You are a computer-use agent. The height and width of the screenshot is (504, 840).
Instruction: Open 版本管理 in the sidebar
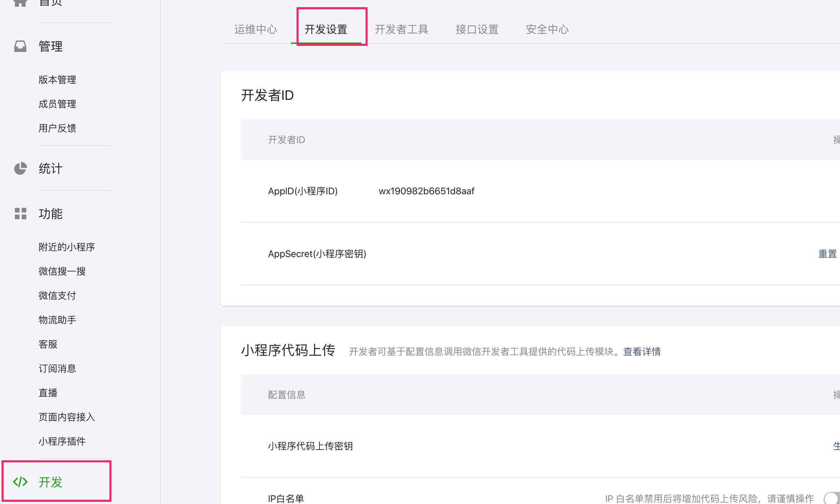(57, 80)
